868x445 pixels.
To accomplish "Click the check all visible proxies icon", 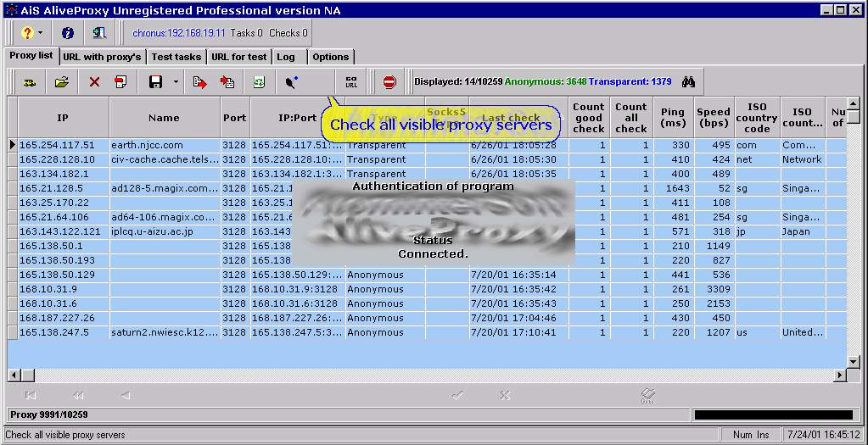I will [x=292, y=82].
